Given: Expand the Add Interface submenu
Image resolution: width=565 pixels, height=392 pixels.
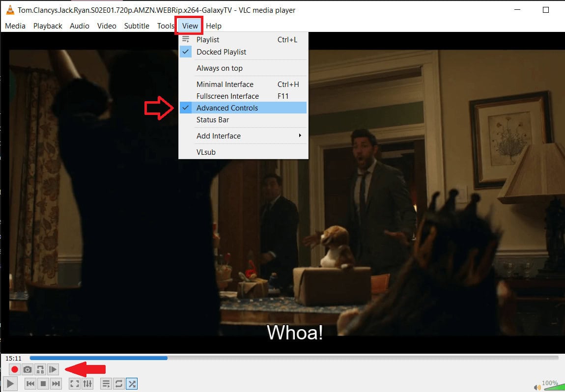Looking at the screenshot, I should [x=219, y=136].
